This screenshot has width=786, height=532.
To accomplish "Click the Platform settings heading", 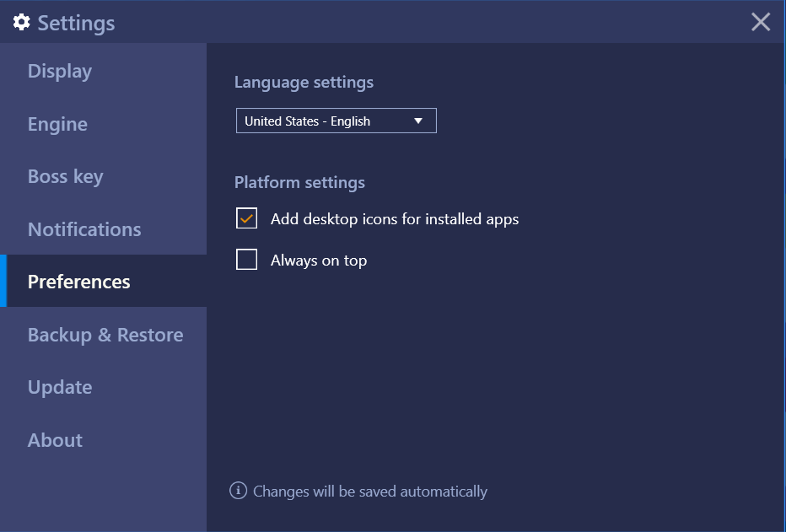I will [299, 182].
